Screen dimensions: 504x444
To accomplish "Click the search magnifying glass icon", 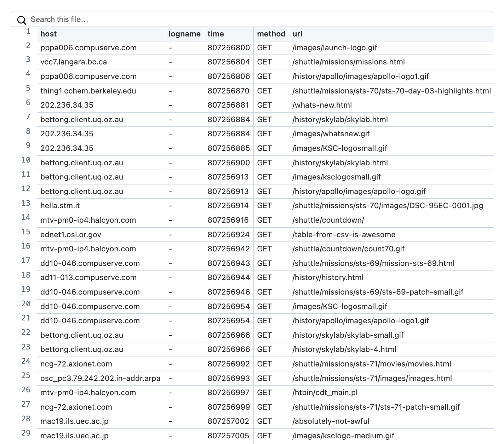I will coord(21,19).
